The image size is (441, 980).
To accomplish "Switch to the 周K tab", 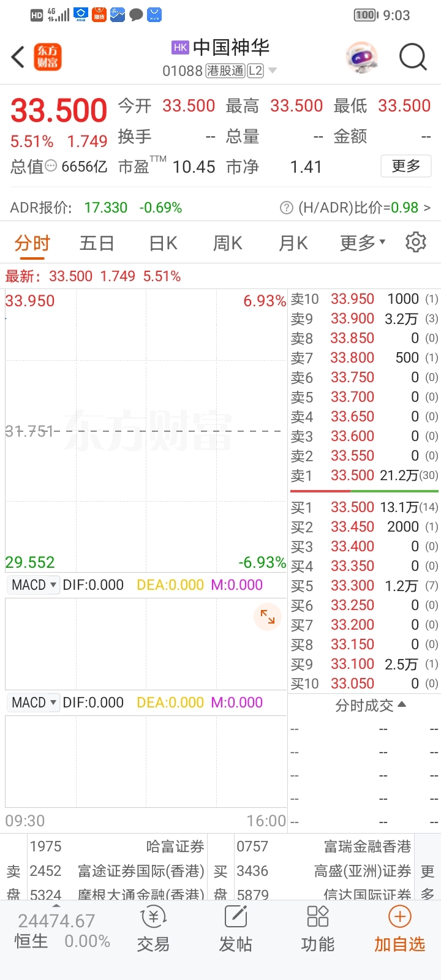I will pyautogui.click(x=228, y=243).
